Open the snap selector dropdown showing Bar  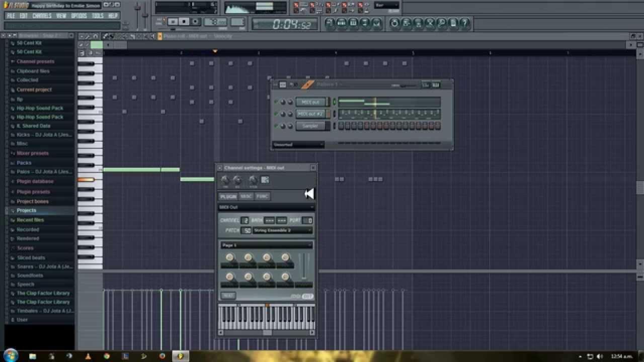(x=386, y=6)
